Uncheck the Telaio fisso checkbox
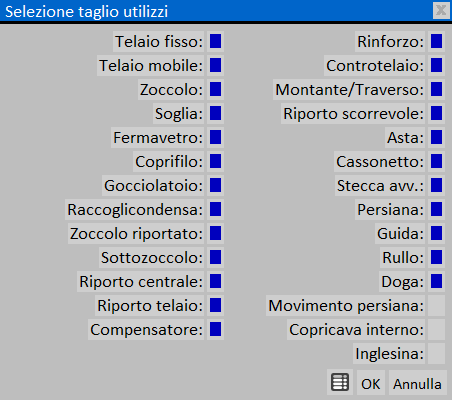 point(215,41)
